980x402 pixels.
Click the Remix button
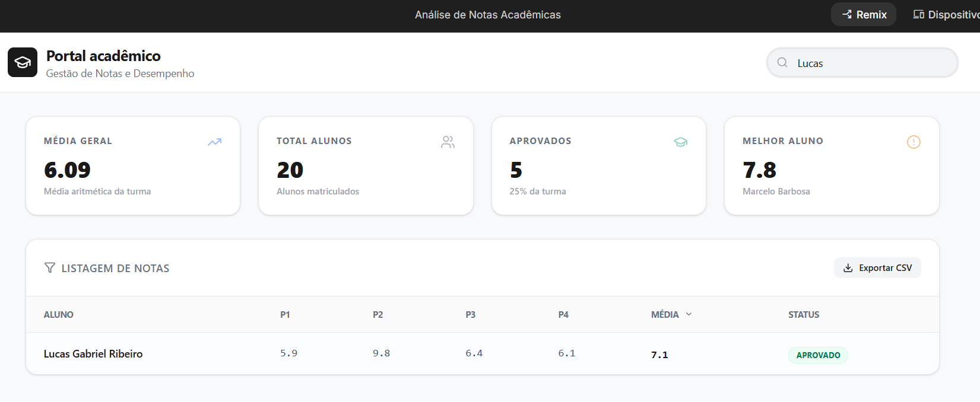click(x=864, y=14)
